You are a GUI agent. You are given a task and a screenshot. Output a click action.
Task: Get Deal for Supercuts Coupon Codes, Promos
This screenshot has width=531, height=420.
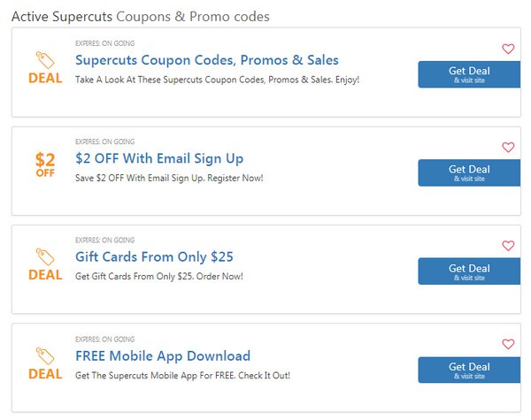468,74
